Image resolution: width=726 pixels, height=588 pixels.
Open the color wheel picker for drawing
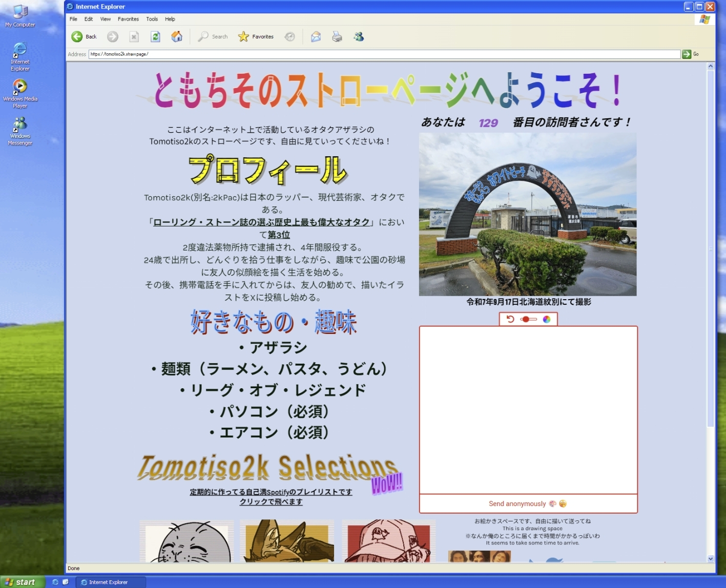547,319
